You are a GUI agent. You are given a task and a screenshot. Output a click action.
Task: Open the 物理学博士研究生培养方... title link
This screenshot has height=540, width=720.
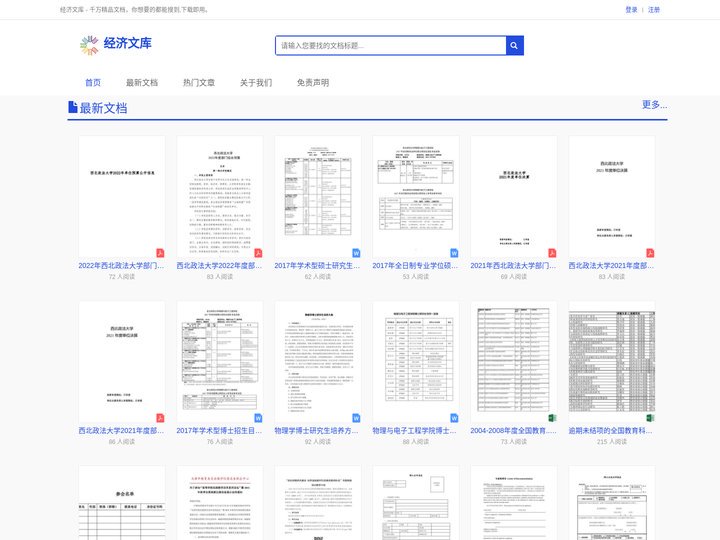click(x=317, y=431)
